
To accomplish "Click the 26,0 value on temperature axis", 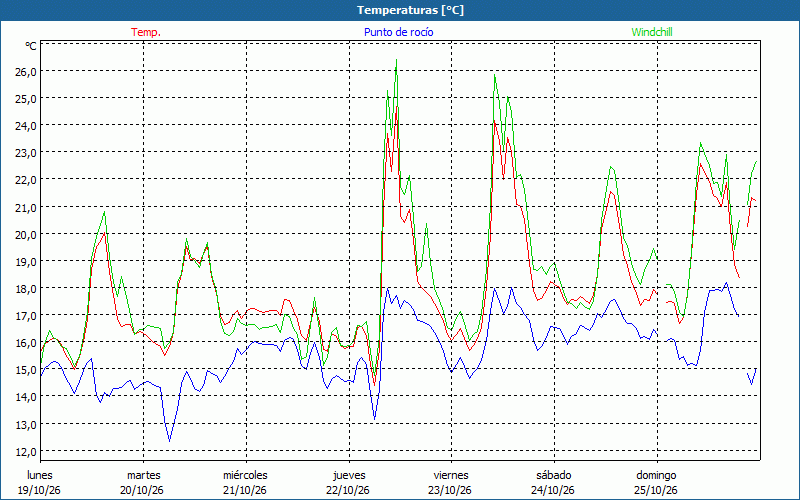I will pyautogui.click(x=25, y=71).
